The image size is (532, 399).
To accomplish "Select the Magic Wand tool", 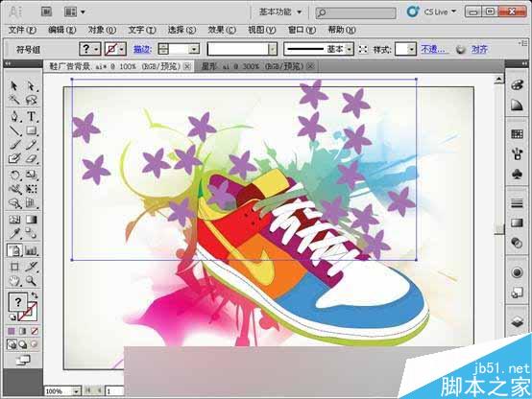I will point(13,100).
